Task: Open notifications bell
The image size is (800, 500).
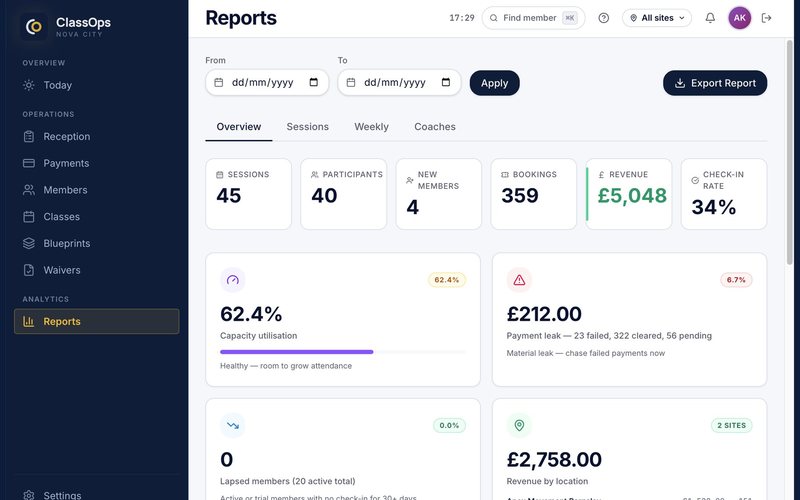Action: [x=710, y=18]
